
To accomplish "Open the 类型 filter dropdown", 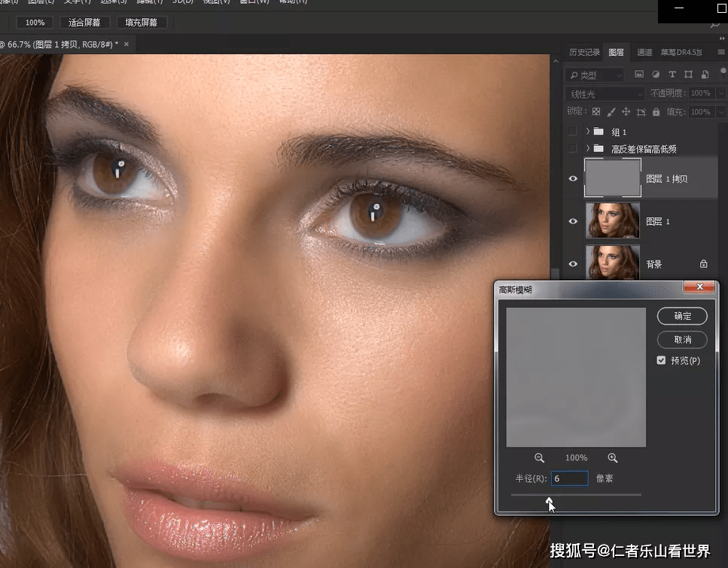I will (x=594, y=74).
